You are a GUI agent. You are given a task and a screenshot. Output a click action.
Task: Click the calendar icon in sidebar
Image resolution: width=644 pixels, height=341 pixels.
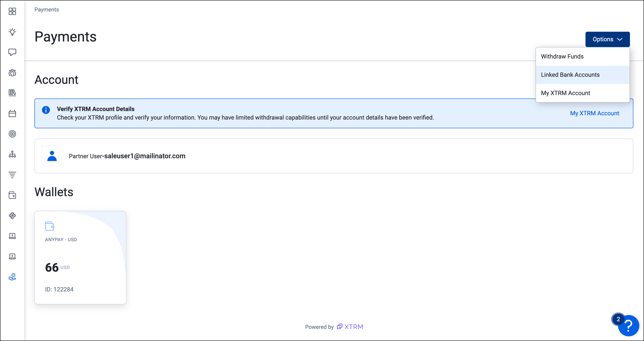coord(12,114)
